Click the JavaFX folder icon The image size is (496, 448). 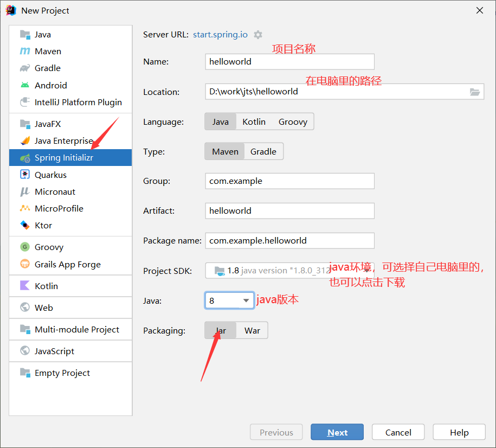(25, 124)
